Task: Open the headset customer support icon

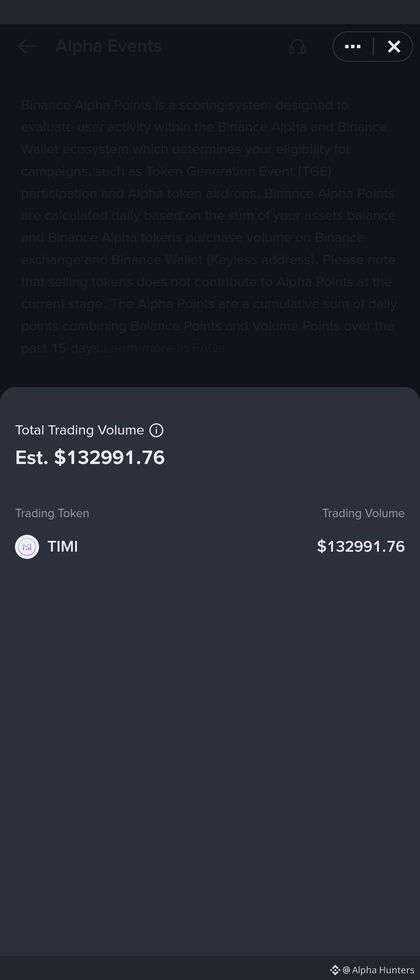Action: (x=297, y=47)
